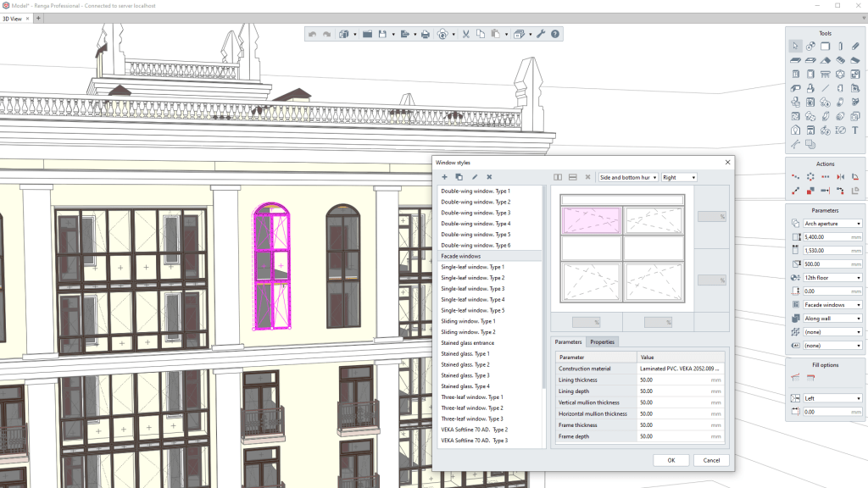Activate the arrow selection tool in Tools panel
Image resolution: width=868 pixels, height=488 pixels.
coord(794,45)
